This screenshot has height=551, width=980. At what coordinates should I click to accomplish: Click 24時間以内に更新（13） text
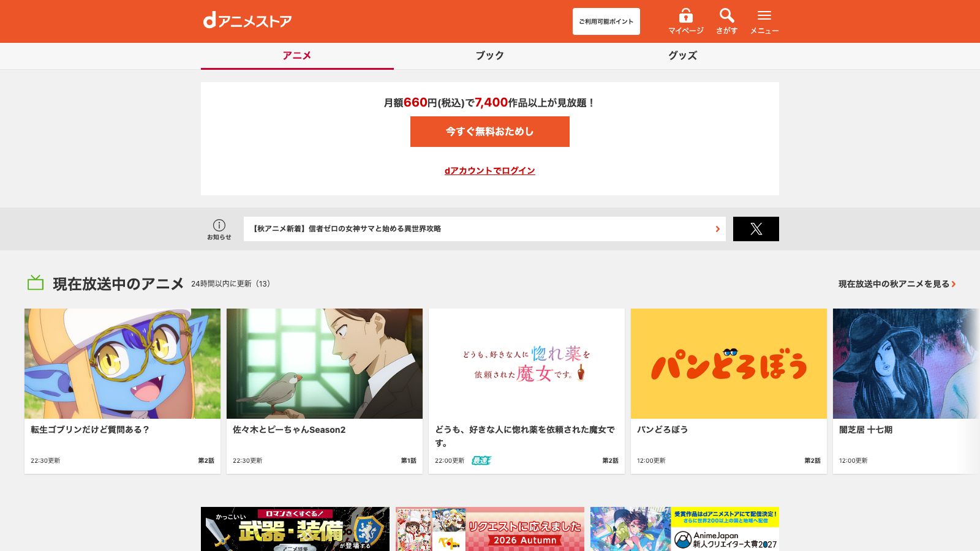point(231,284)
